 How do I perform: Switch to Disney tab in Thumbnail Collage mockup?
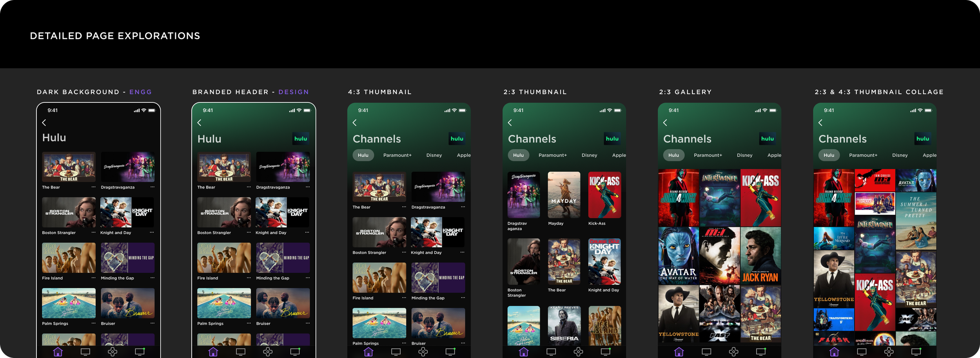pyautogui.click(x=900, y=155)
